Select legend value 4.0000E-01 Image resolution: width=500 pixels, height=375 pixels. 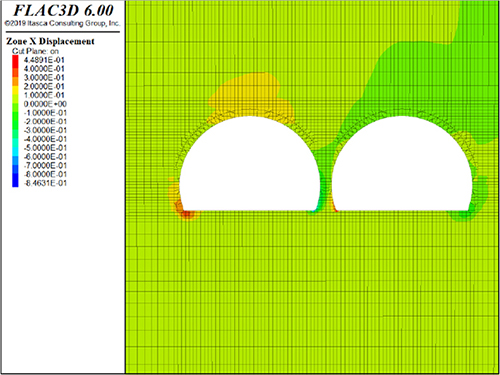tap(44, 69)
